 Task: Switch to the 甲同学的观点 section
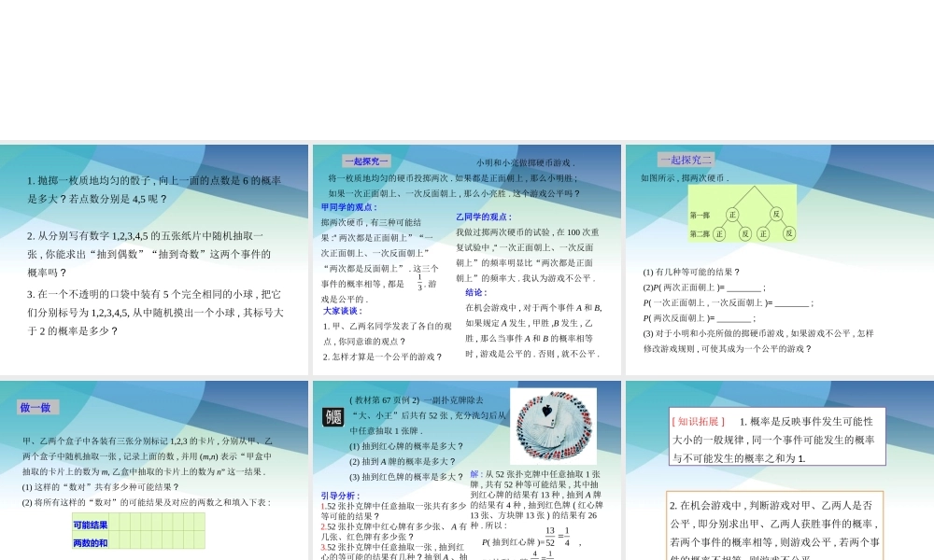coord(348,207)
